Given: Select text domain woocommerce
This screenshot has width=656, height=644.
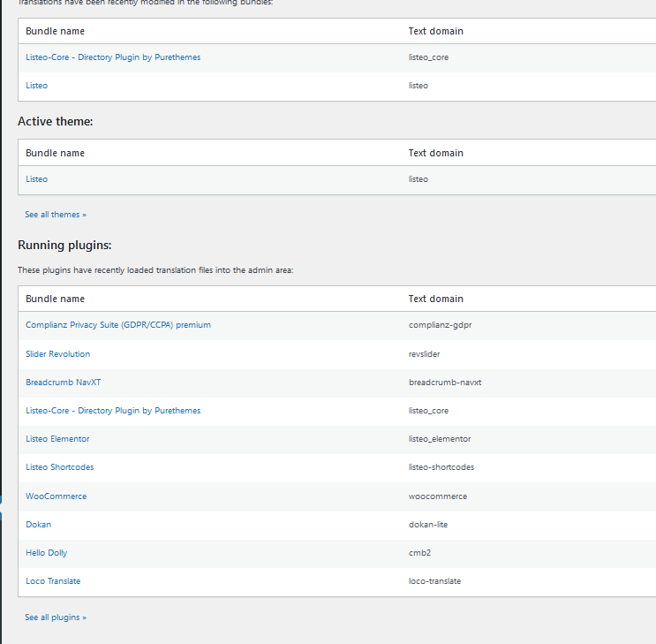Looking at the screenshot, I should [438, 496].
